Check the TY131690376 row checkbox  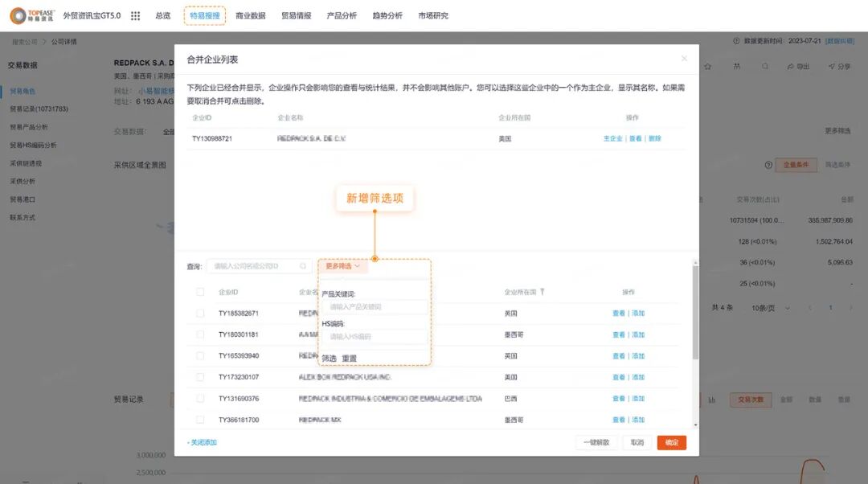point(200,399)
